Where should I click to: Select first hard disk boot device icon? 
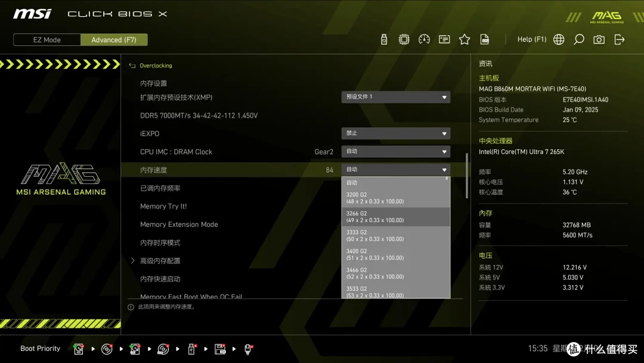[x=79, y=349]
